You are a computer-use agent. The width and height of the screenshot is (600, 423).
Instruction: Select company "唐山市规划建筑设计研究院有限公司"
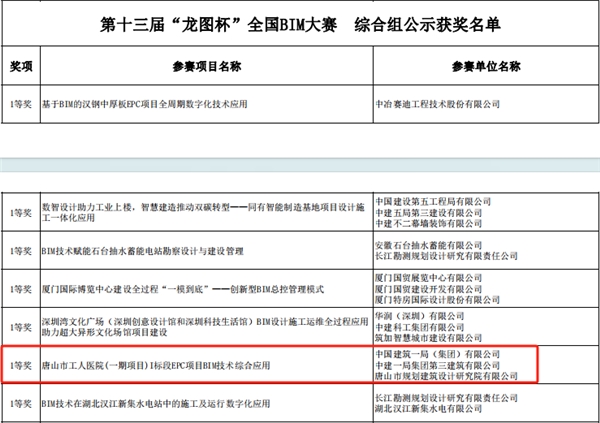point(446,376)
